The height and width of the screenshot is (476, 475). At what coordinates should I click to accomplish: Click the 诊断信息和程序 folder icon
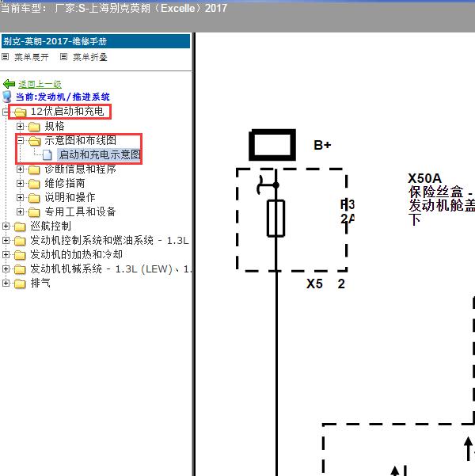(x=34, y=169)
